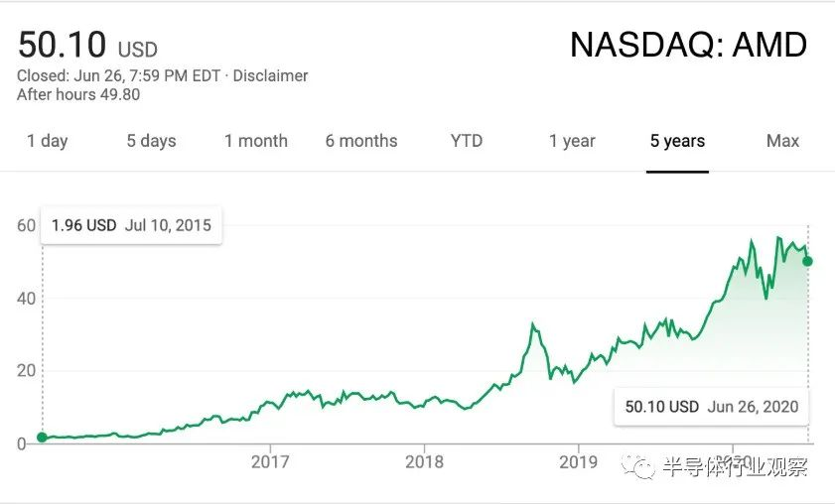
Task: Click the NASDAQ: AMD ticker title
Action: tap(689, 45)
